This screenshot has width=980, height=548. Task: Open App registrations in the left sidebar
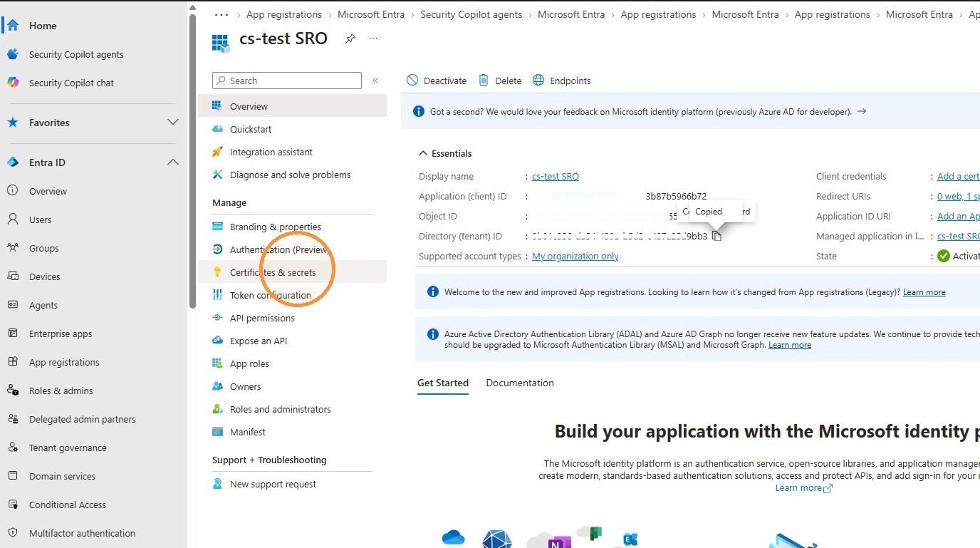pos(64,362)
